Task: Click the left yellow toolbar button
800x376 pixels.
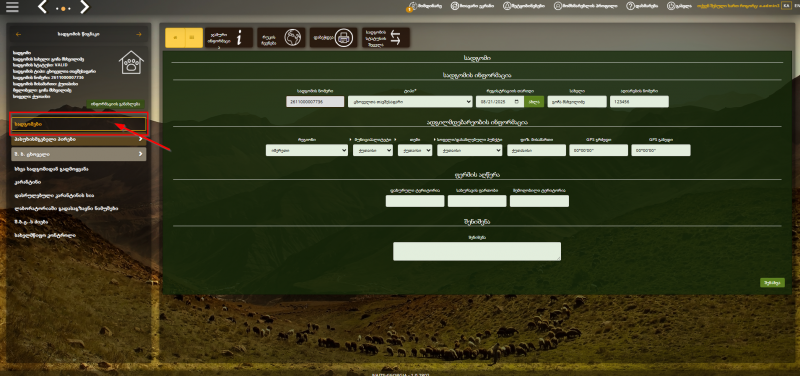Action: click(175, 38)
